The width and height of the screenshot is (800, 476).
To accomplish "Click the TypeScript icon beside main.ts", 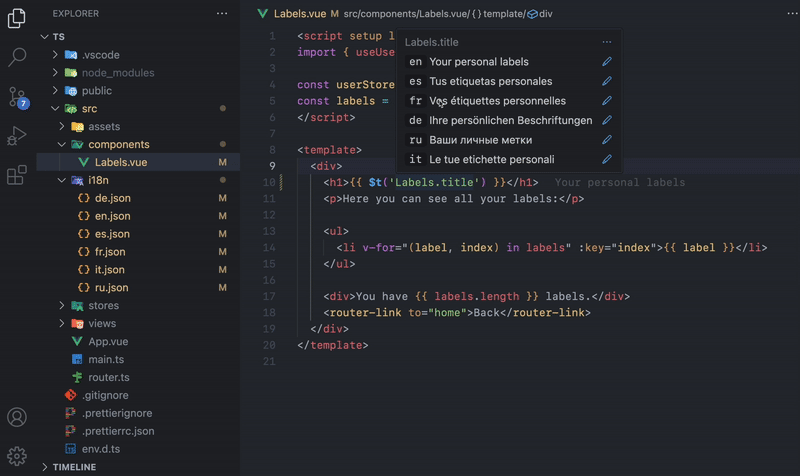I will [77, 359].
